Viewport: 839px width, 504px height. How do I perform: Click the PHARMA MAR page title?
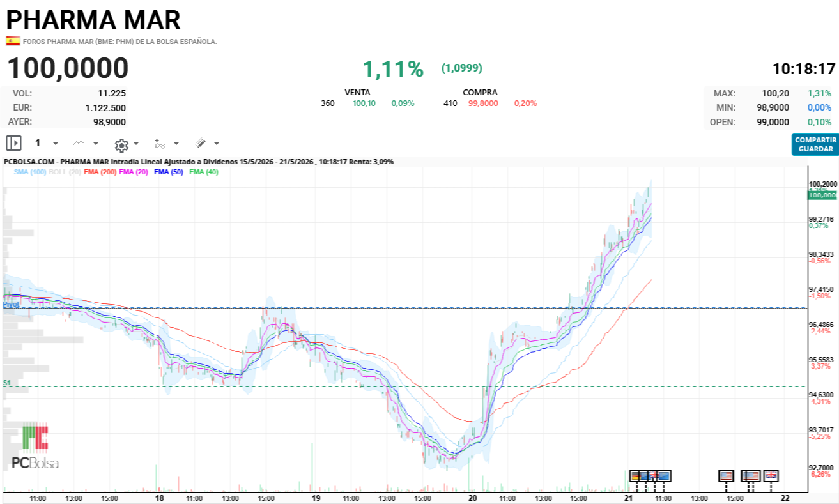tap(94, 20)
